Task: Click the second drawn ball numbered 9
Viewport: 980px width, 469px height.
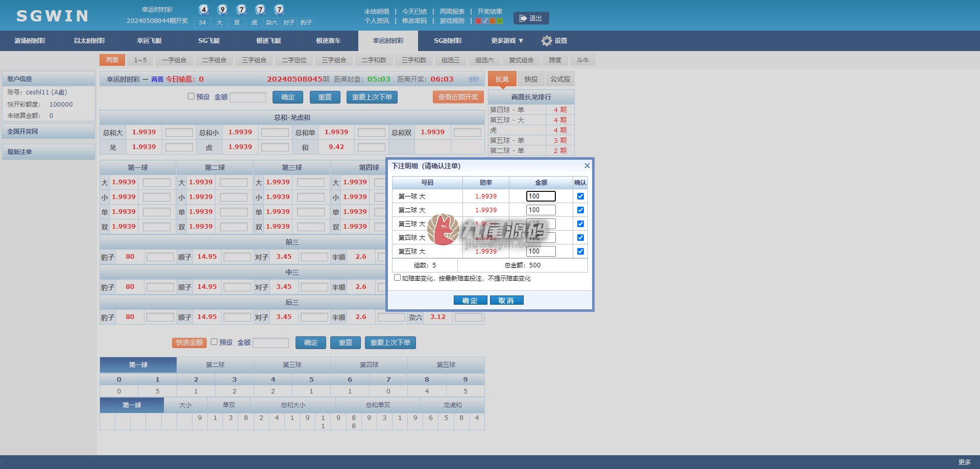Action: point(223,9)
